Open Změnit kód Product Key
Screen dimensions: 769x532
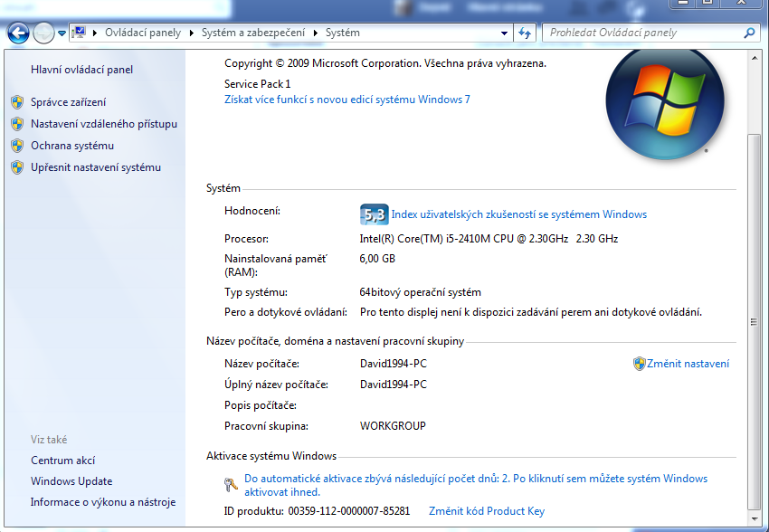[x=487, y=511]
